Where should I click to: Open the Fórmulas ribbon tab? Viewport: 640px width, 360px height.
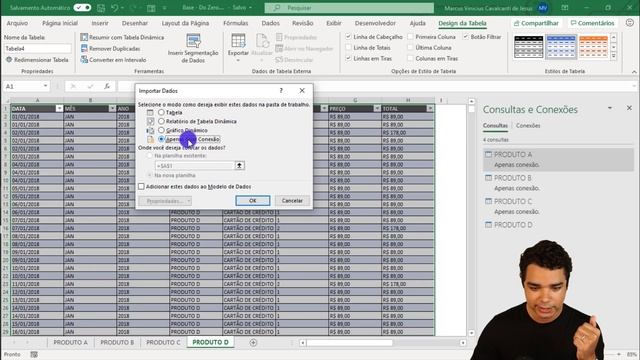(236, 23)
